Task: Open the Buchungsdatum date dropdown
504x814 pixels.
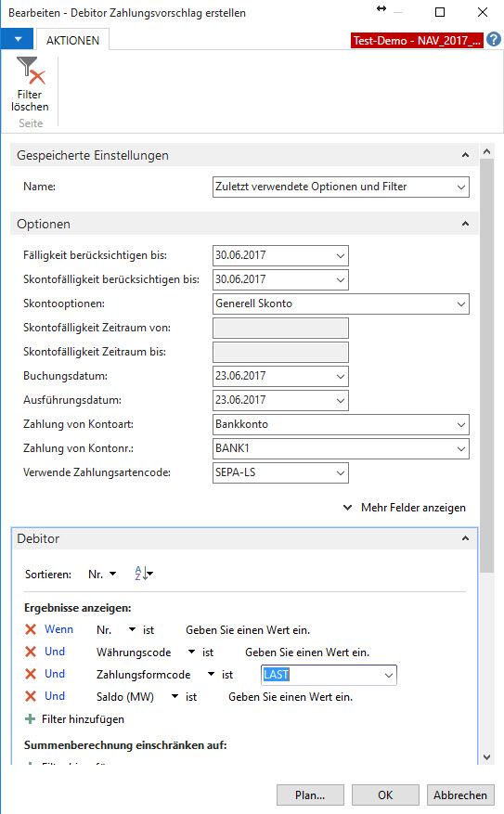Action: pyautogui.click(x=341, y=377)
